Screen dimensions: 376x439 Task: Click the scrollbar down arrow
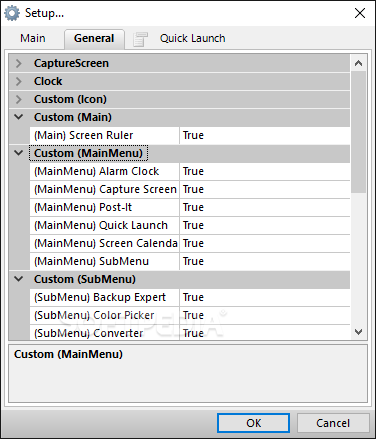(x=359, y=332)
